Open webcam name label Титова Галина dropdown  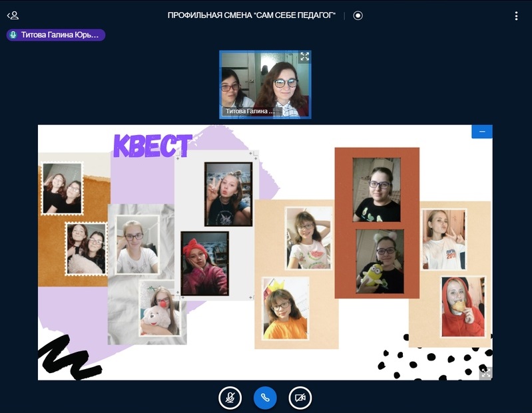pyautogui.click(x=250, y=111)
